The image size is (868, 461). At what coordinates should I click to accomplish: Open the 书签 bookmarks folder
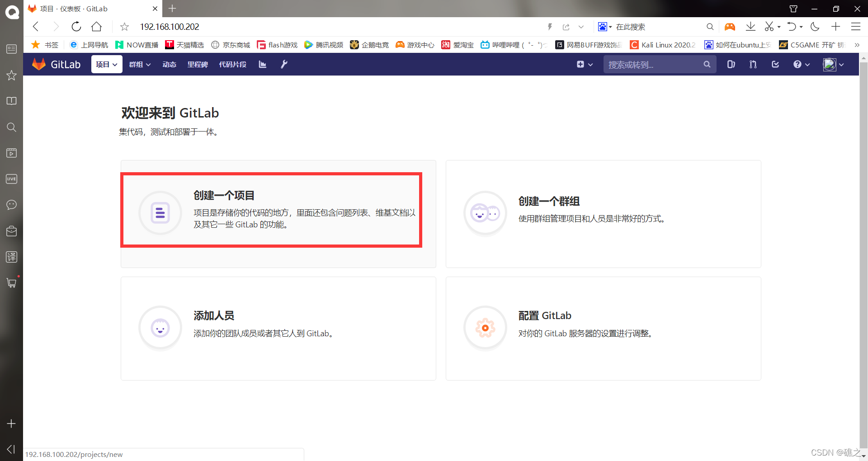[x=45, y=45]
